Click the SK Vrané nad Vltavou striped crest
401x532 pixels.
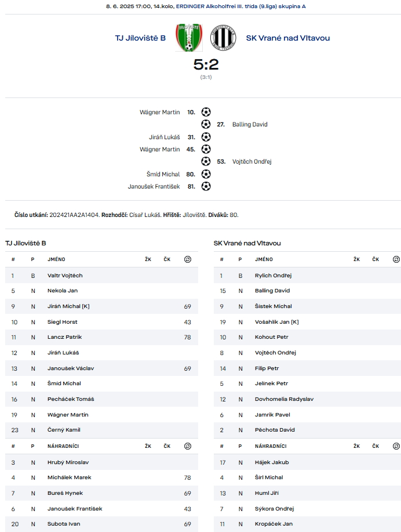pos(223,38)
